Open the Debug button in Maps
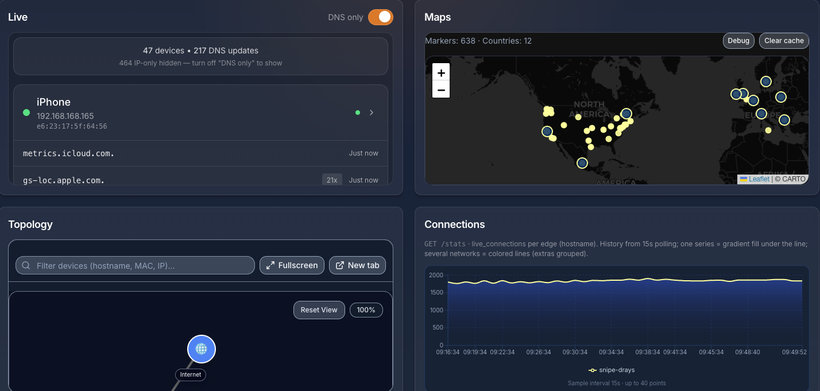Viewport: 820px width, 391px height. coord(738,41)
